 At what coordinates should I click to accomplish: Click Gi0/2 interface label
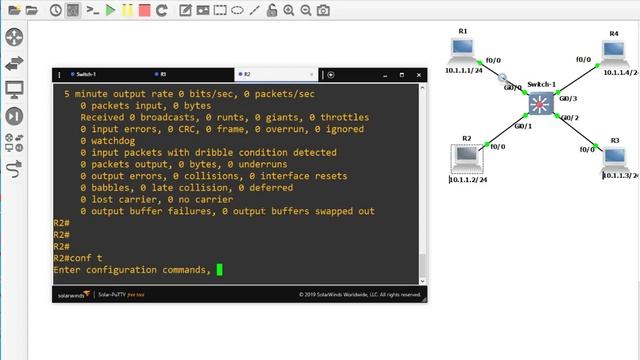[570, 118]
